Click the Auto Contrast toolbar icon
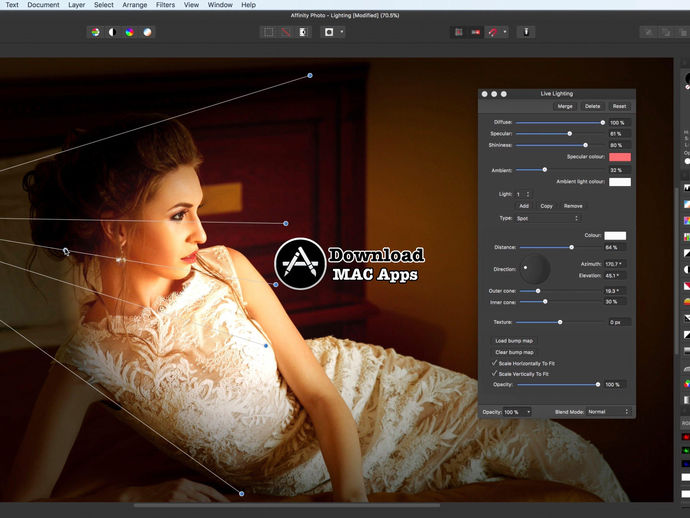 (x=113, y=32)
